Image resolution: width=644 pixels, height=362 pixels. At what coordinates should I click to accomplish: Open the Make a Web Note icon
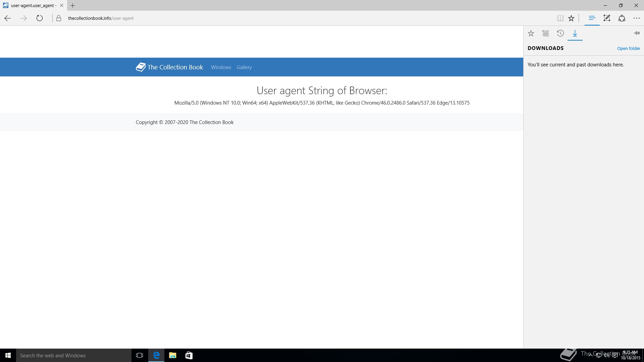607,18
